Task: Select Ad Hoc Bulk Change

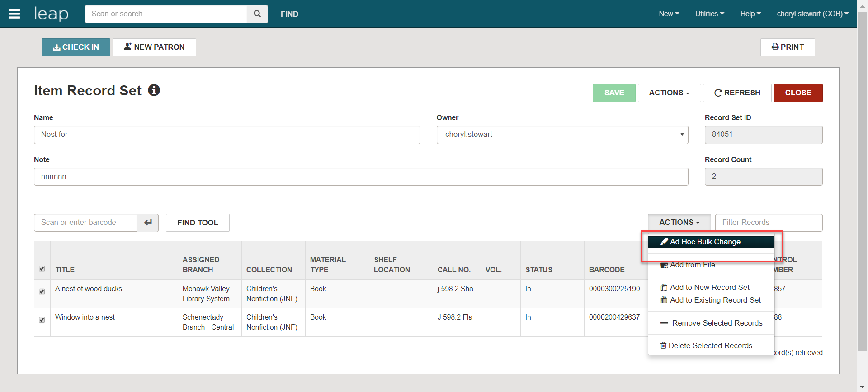Action: (705, 242)
